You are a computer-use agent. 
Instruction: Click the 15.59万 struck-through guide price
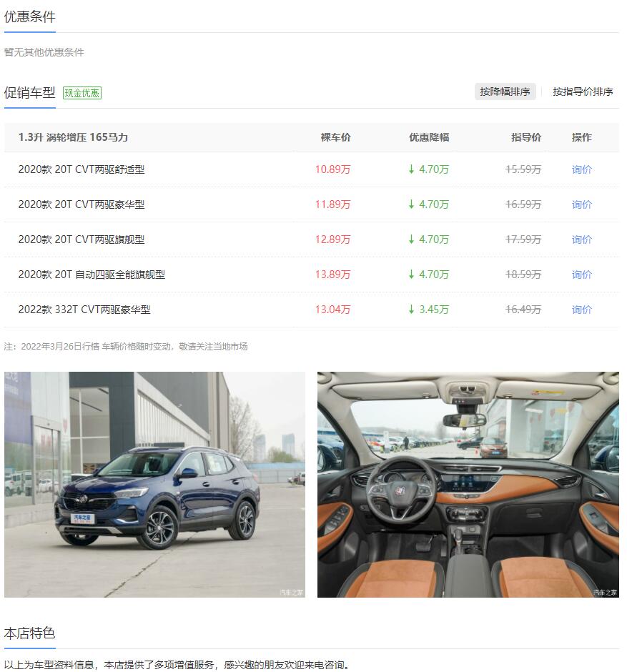pyautogui.click(x=523, y=169)
